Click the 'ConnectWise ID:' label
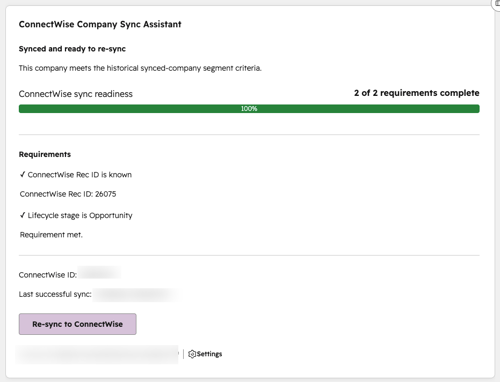This screenshot has width=500, height=382. pos(48,275)
